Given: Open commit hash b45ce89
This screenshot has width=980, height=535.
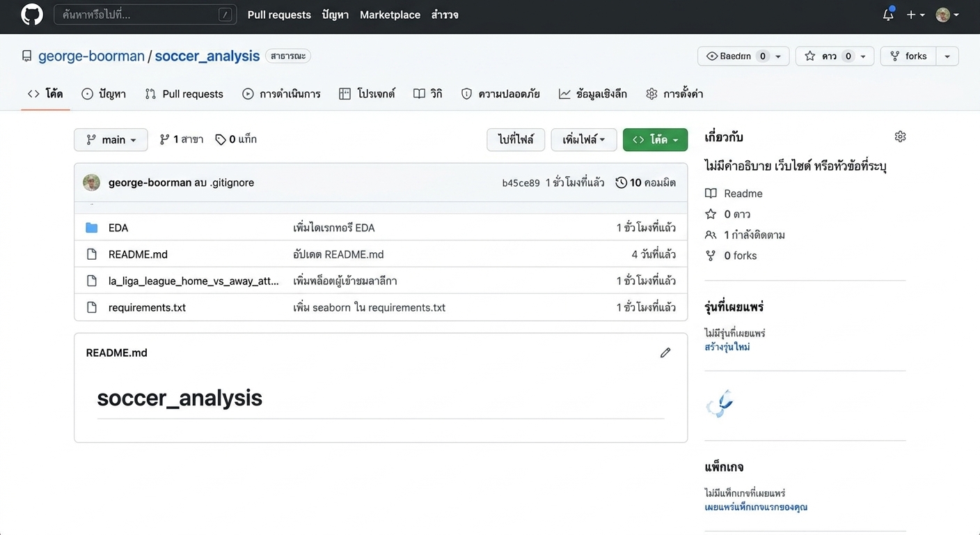Looking at the screenshot, I should (x=521, y=183).
